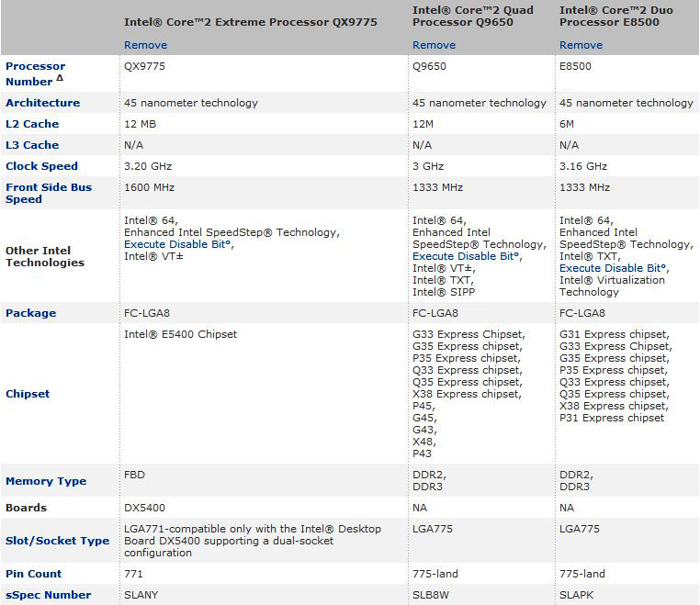Open the L3 Cache definition link
This screenshot has height=605, width=700.
(x=32, y=145)
